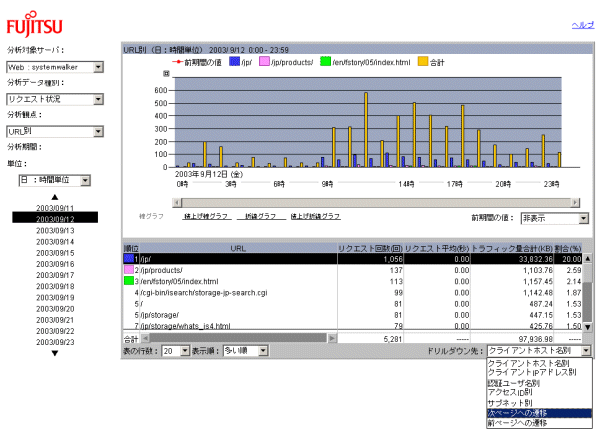Viewport: 600px width, 430px height.
Task: Click the green rank 3 color square
Action: 129,280
